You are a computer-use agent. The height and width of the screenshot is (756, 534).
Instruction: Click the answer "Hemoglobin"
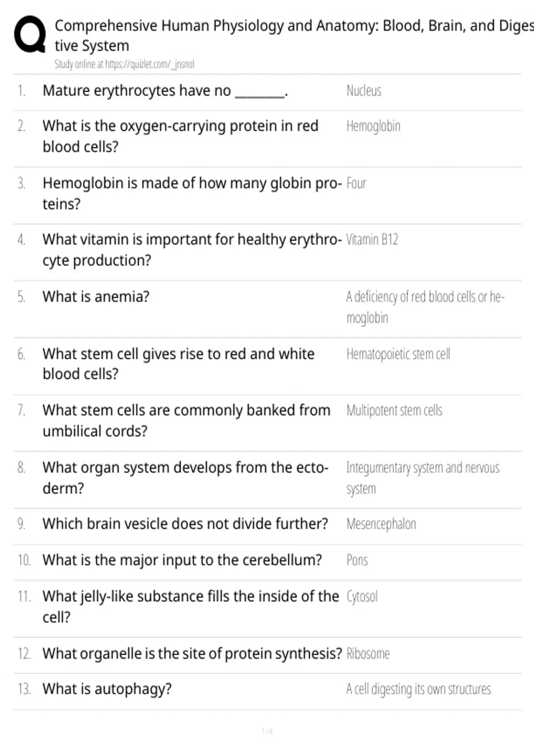pos(373,126)
